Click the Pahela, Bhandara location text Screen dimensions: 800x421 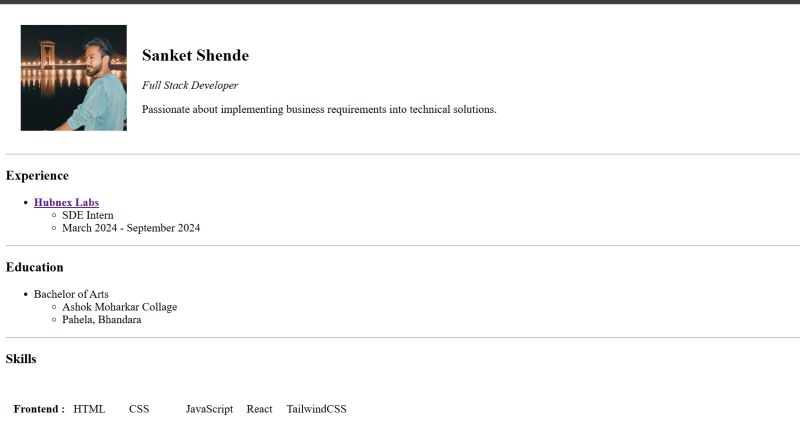(x=101, y=320)
